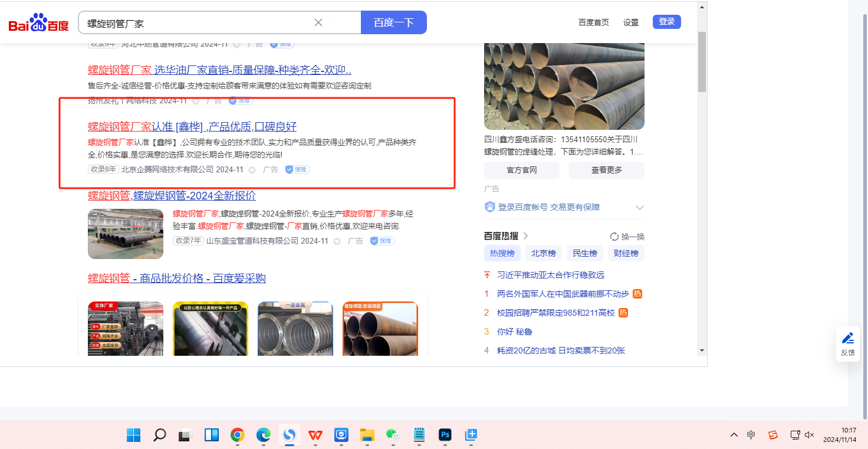Click the 山东盛宝 result factory thumbnail
This screenshot has height=449, width=868.
tap(126, 234)
